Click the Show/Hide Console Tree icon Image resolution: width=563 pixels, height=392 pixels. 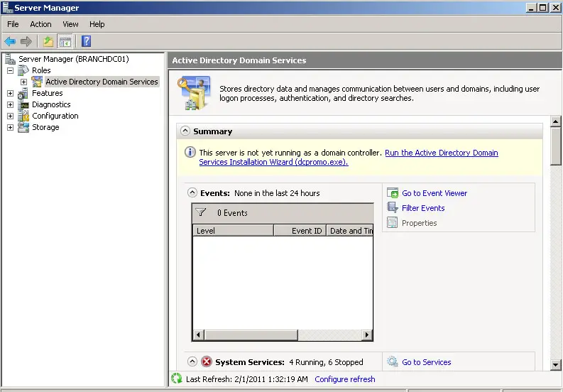(65, 41)
